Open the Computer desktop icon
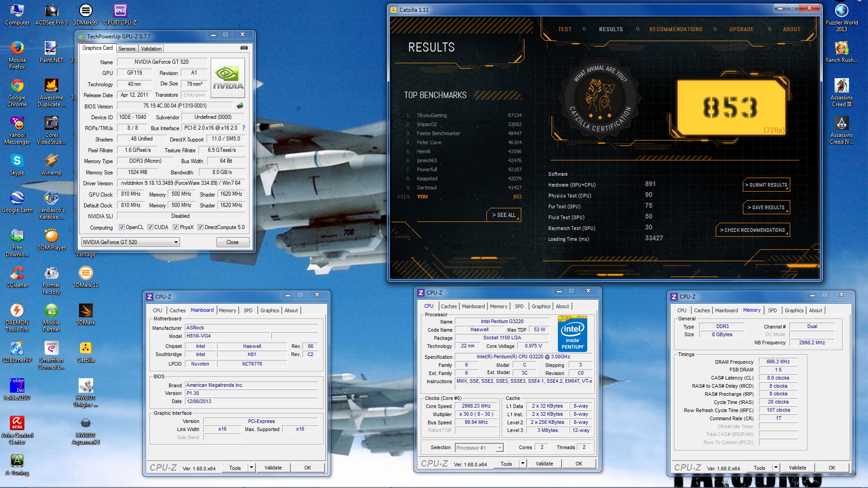 coord(17,14)
